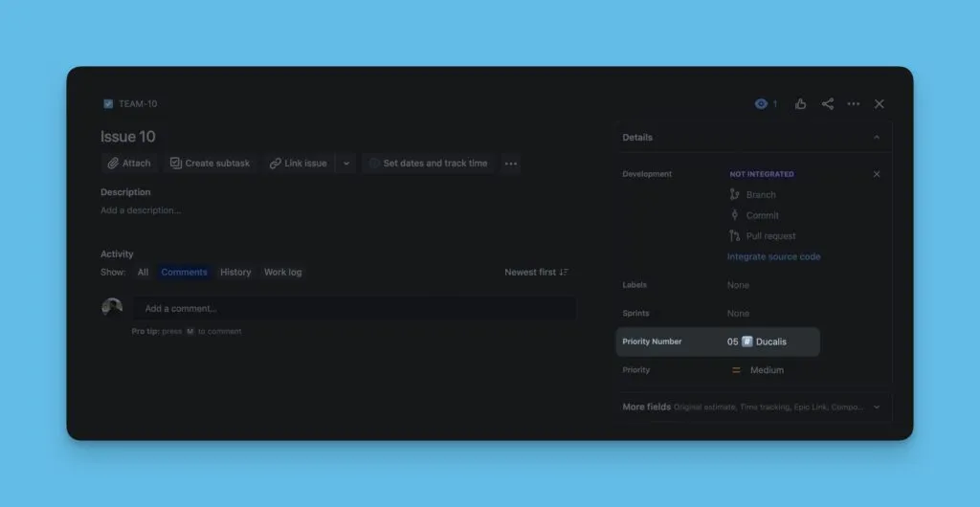Click the watch issue eye icon
980x507 pixels.
pyautogui.click(x=762, y=104)
